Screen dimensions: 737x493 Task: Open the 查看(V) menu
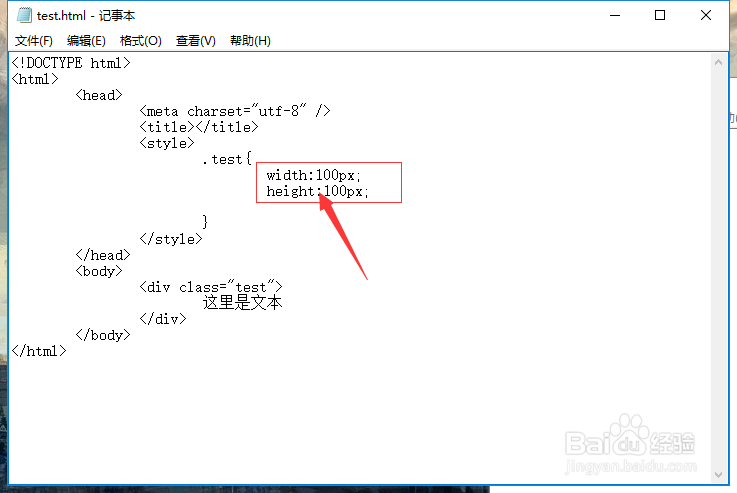(x=196, y=41)
